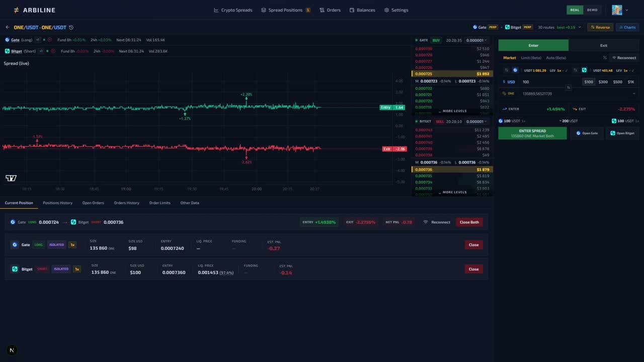Click the swap USD/ONE units icon
The image size is (644, 362).
pos(569,87)
